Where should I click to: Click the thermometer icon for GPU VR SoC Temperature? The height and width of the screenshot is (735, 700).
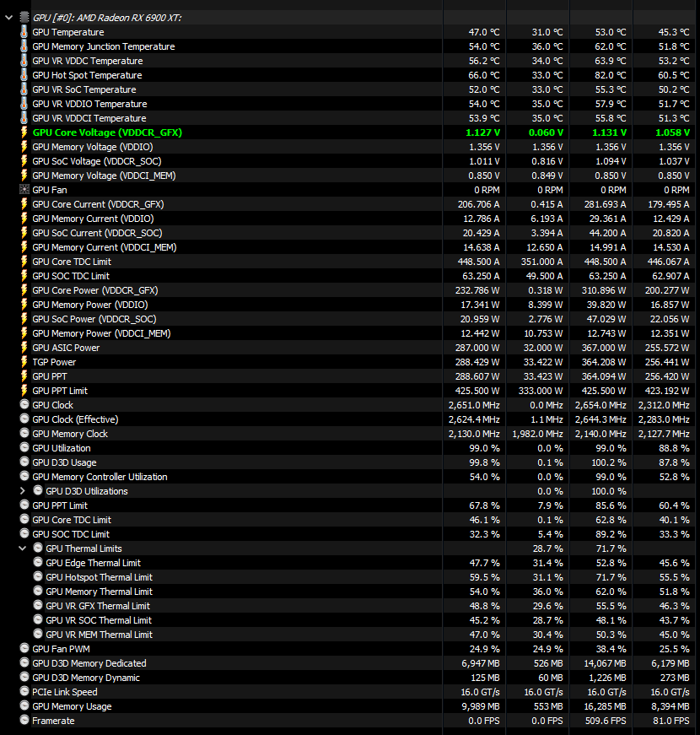coord(24,89)
